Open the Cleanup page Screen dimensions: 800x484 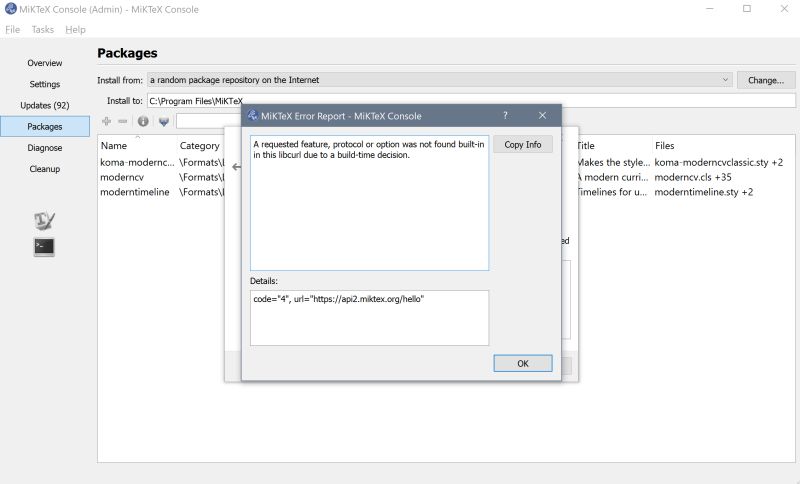tap(45, 169)
